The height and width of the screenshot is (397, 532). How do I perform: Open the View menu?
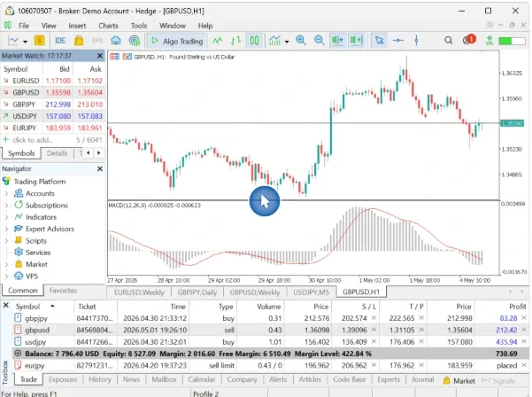(x=49, y=26)
